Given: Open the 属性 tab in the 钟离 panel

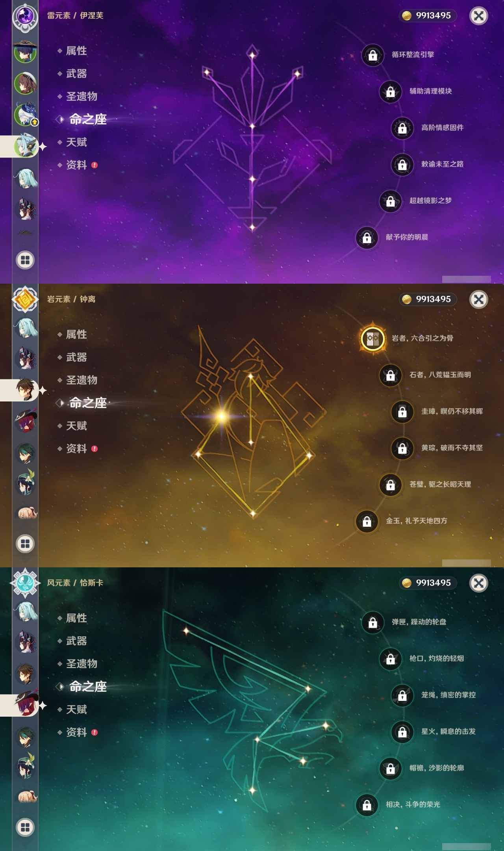Looking at the screenshot, I should click(76, 334).
